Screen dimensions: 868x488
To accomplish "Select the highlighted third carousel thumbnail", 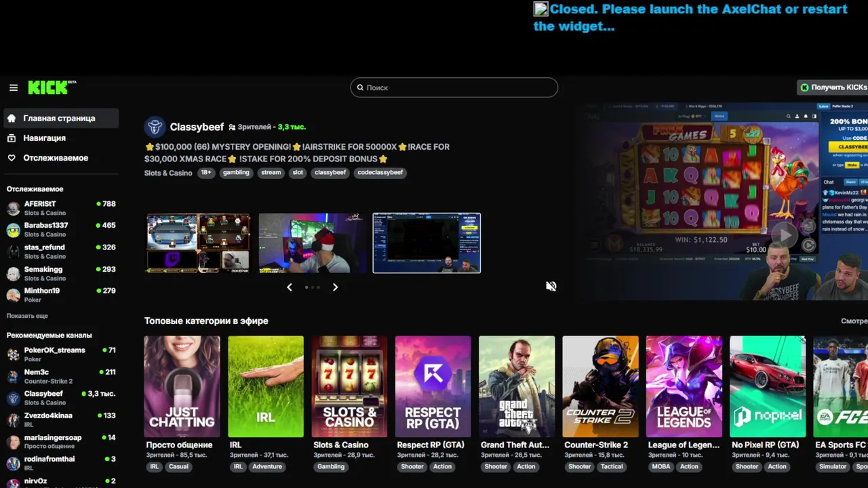I will pyautogui.click(x=427, y=243).
